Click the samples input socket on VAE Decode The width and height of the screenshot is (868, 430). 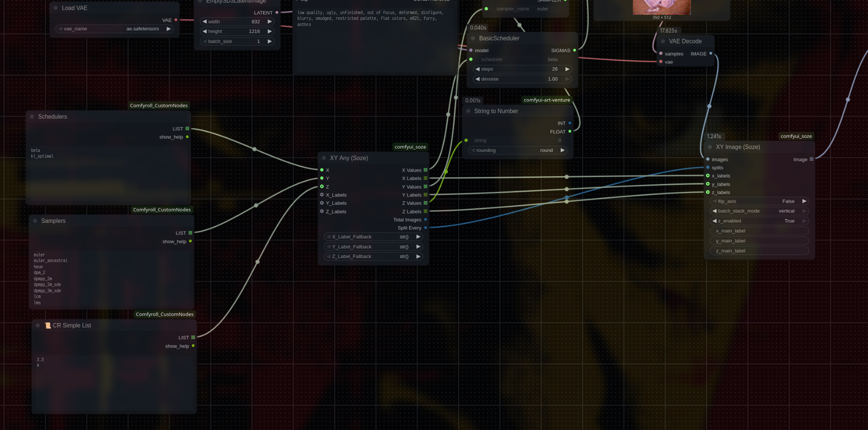(661, 54)
